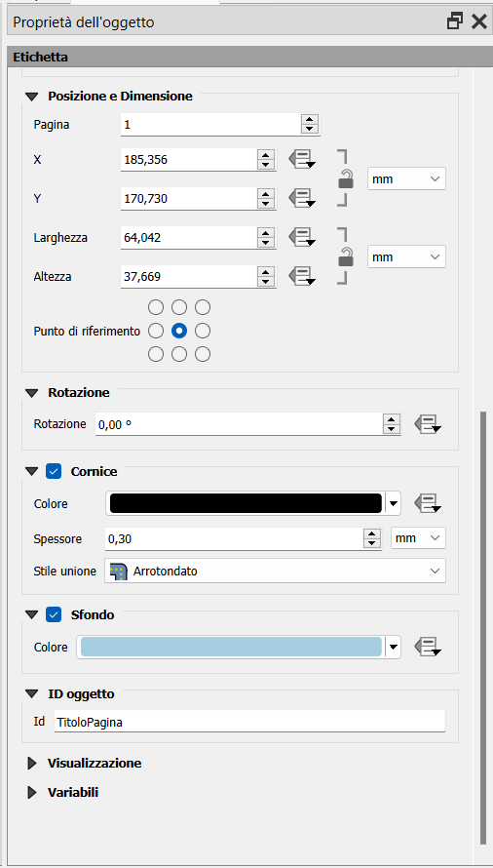Click the Spessore field showing 0,30
The image size is (493, 868).
(x=234, y=538)
